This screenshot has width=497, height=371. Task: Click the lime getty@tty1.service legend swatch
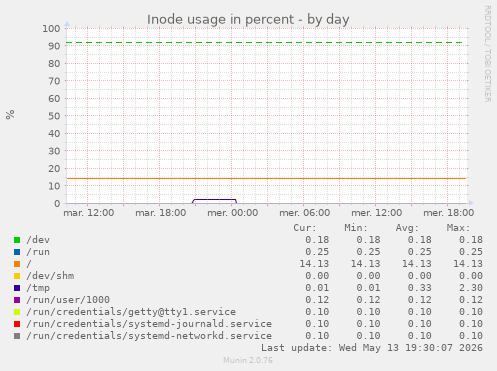pos(17,312)
